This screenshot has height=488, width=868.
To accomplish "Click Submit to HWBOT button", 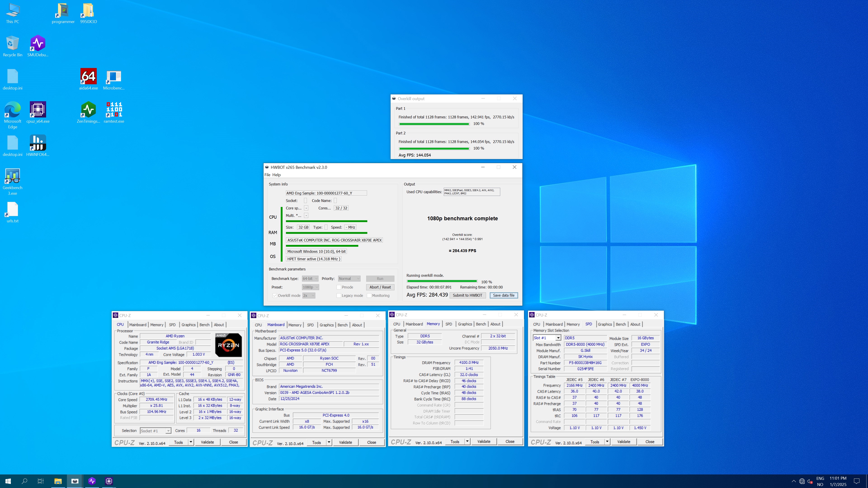I will pos(467,295).
